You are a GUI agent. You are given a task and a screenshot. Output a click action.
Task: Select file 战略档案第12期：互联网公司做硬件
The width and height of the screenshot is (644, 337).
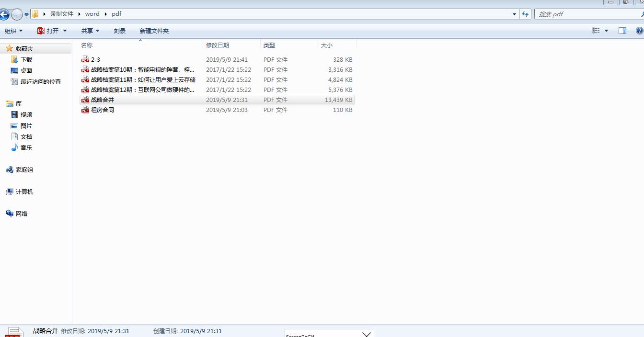[143, 90]
